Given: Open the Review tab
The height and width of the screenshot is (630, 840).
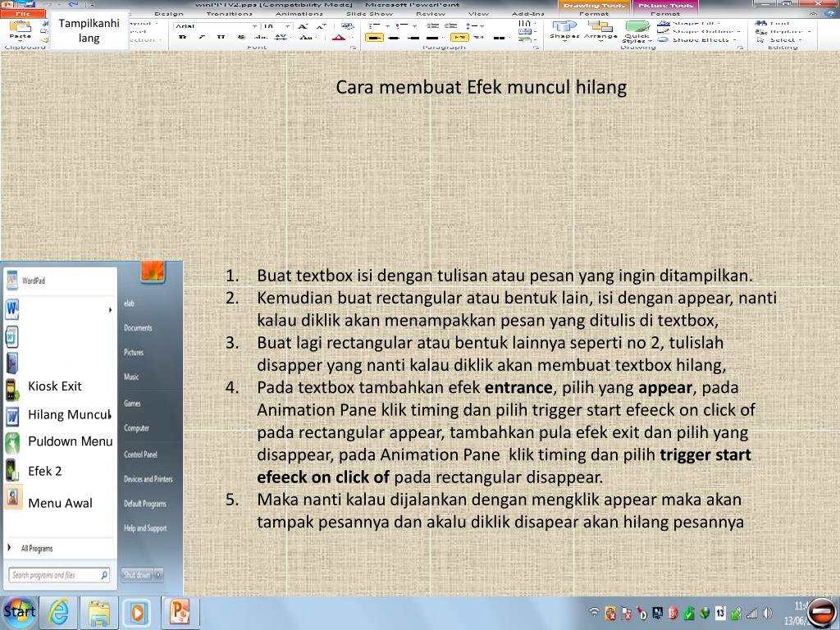Looking at the screenshot, I should (x=431, y=13).
